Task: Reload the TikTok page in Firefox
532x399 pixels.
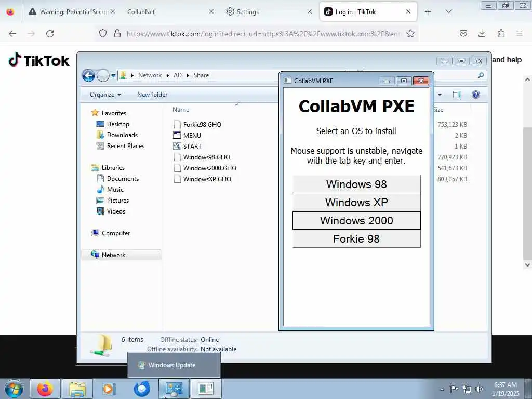Action: click(50, 34)
